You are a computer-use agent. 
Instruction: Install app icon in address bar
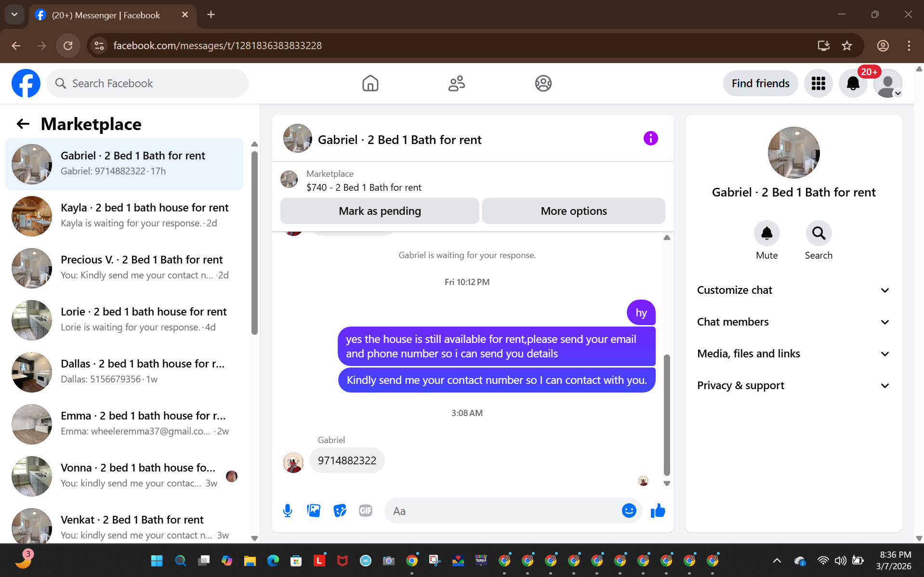(x=823, y=46)
